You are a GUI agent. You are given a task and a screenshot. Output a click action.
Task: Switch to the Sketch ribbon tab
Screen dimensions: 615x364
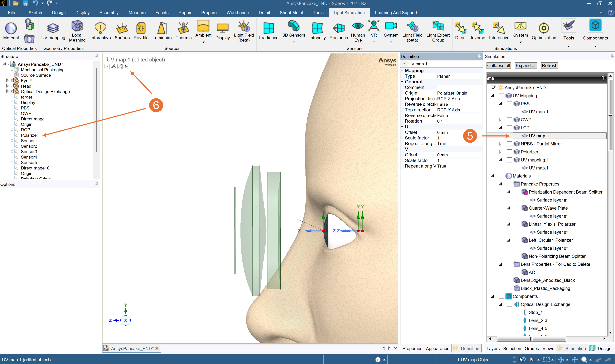(35, 13)
